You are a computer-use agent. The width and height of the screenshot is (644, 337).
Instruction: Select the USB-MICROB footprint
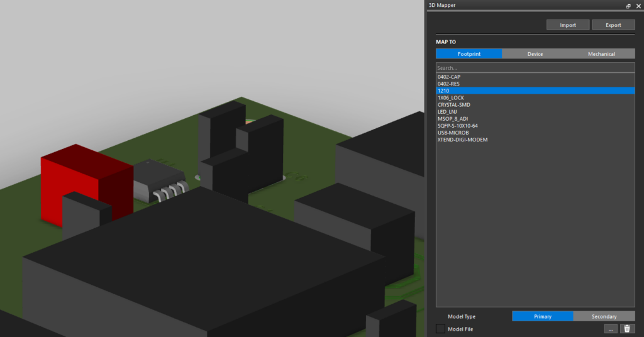pos(535,133)
